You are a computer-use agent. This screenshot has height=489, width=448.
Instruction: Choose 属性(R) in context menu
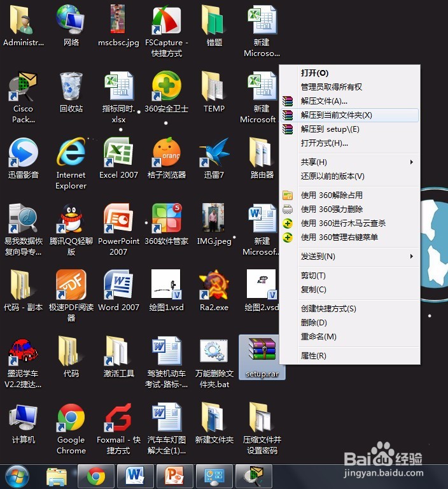[x=349, y=355]
